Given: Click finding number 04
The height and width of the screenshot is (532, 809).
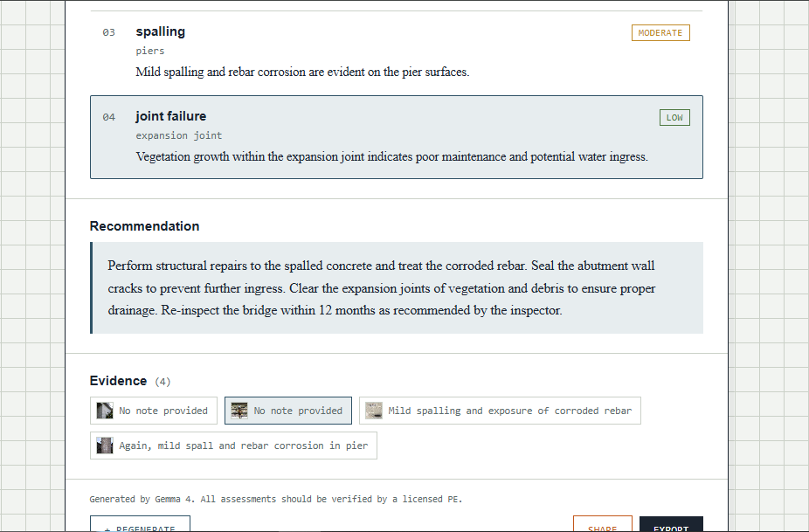Looking at the screenshot, I should pos(109,117).
